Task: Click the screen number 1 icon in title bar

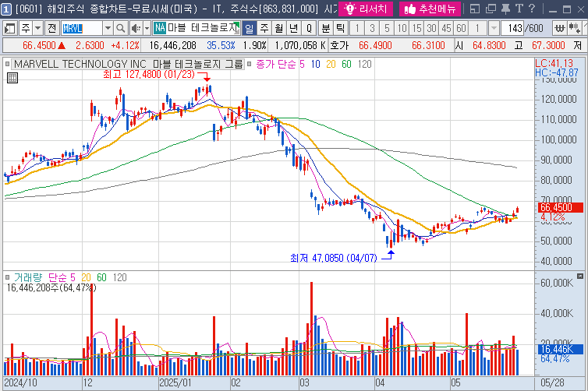Action: (x=6, y=9)
